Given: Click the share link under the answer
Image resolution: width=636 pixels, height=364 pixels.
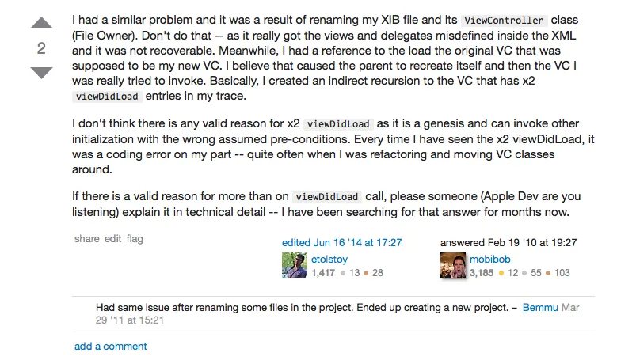Looking at the screenshot, I should [x=87, y=239].
